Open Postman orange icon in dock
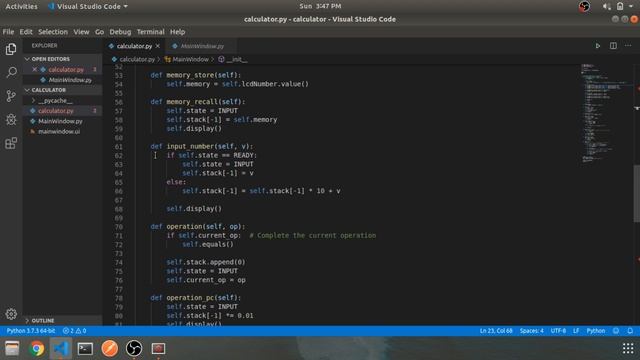 tap(110, 349)
